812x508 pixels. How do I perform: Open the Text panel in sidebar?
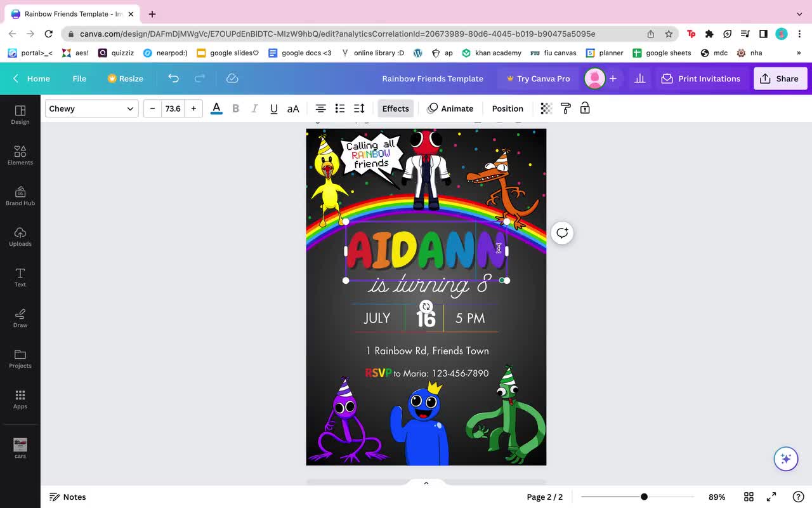(x=20, y=277)
